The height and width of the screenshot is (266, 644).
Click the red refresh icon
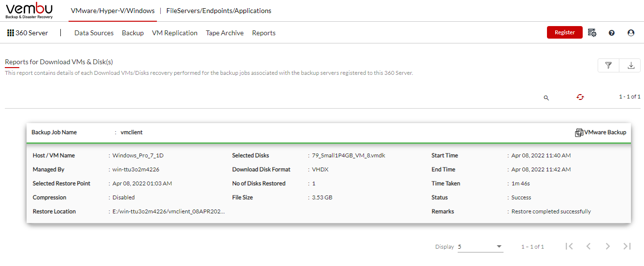(580, 97)
